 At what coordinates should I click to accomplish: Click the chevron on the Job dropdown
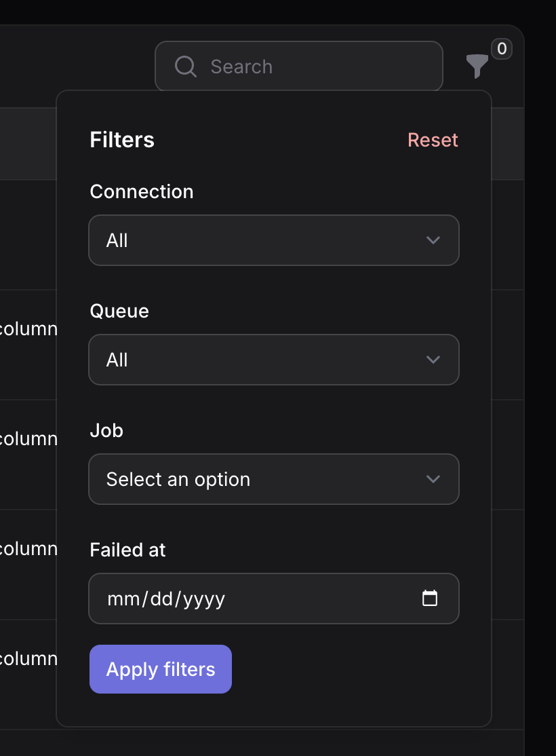(433, 479)
